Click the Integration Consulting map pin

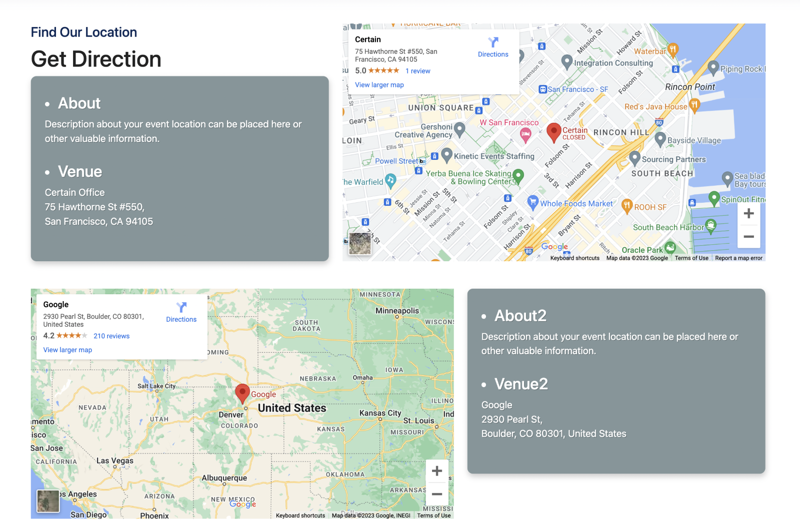(566, 62)
